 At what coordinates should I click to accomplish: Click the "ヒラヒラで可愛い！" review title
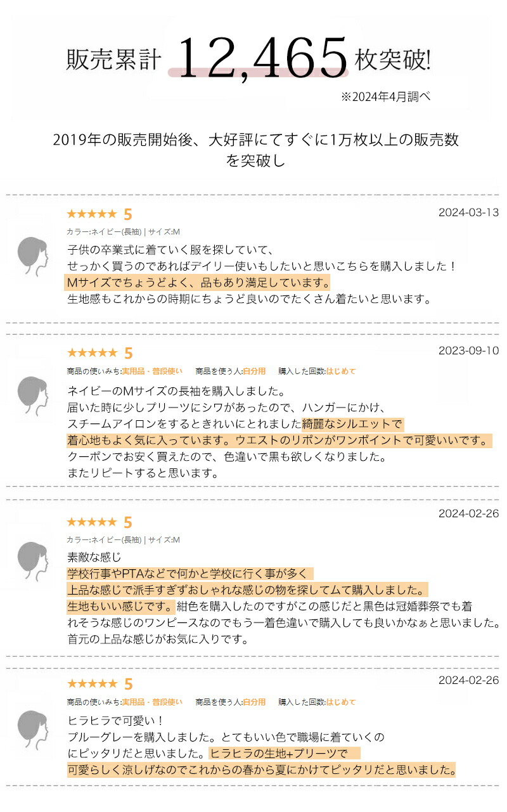point(115,721)
